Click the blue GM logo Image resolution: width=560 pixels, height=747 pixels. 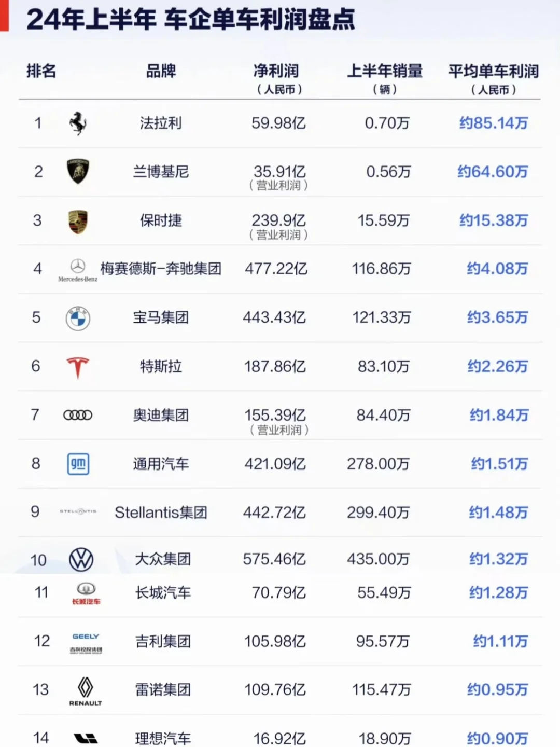coord(78,464)
